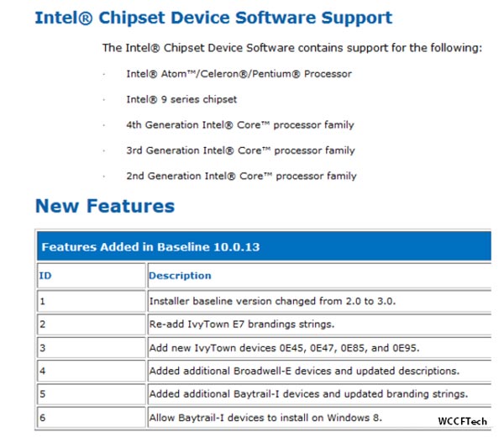Image resolution: width=504 pixels, height=443 pixels.
Task: Select the Features Added in Baseline 10.0.13 header
Action: click(x=152, y=247)
